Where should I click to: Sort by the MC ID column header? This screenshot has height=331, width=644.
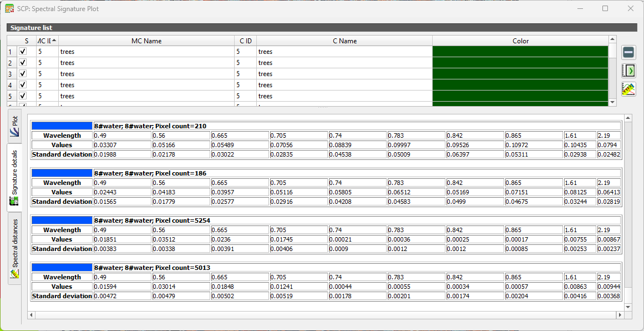tap(47, 41)
